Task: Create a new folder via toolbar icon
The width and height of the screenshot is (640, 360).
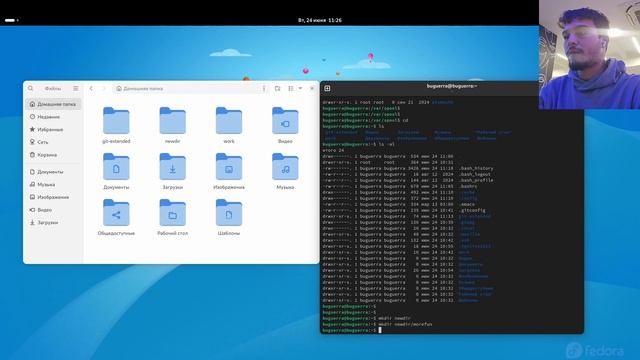Action: click(x=278, y=88)
